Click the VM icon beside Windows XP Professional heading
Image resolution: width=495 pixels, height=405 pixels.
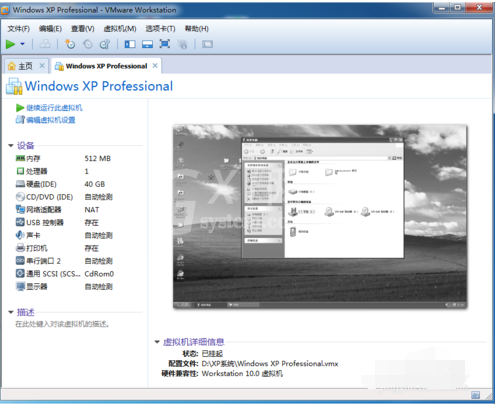14,86
